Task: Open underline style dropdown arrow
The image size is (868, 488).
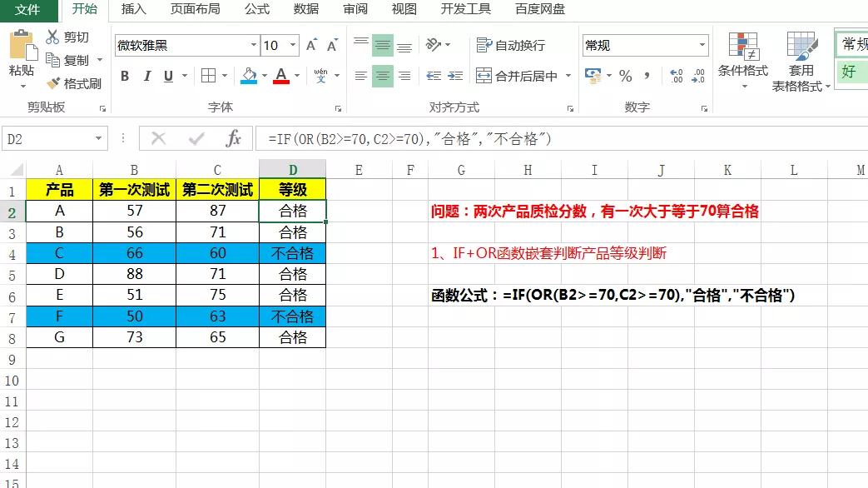Action: [185, 76]
